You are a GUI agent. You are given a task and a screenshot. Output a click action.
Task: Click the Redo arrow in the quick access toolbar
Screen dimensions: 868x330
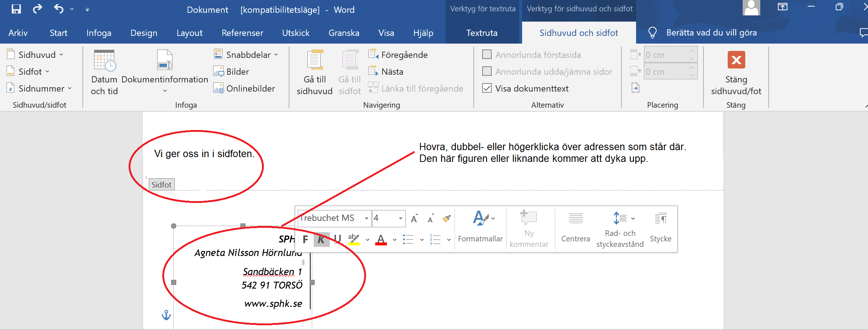click(x=37, y=9)
